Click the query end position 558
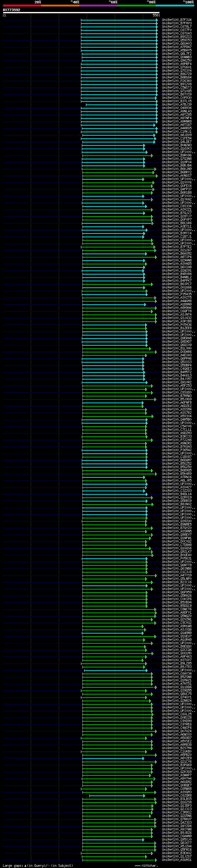The width and height of the screenshot is (197, 868). [x=155, y=15]
